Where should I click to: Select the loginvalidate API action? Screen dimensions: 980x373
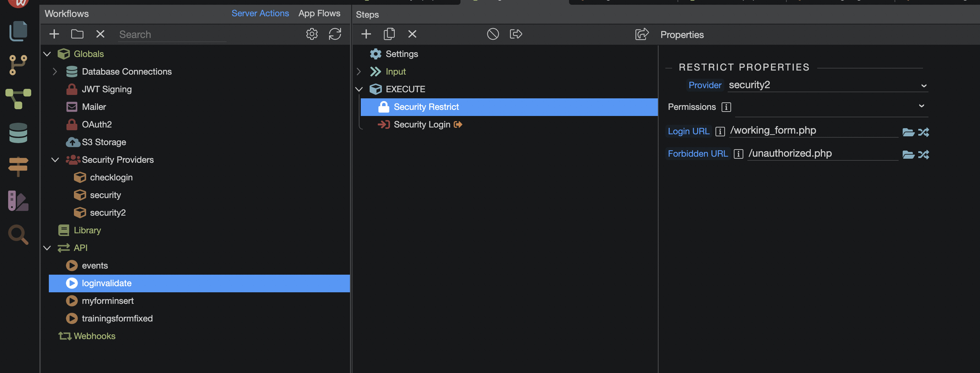199,283
